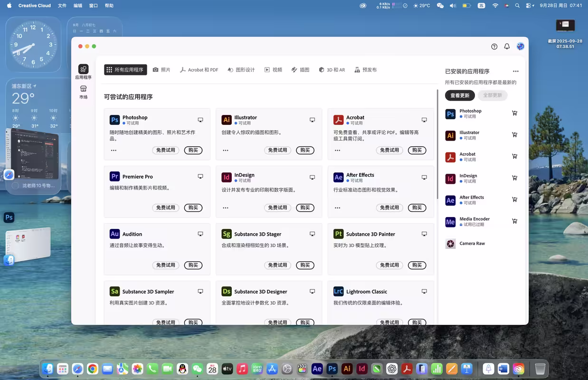Click the After Effects card icon

pyautogui.click(x=338, y=177)
